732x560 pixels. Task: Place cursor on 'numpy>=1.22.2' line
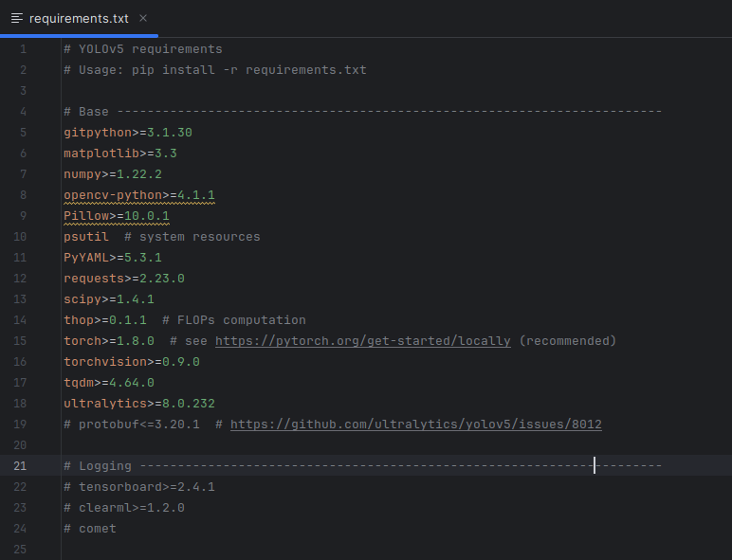(x=113, y=174)
